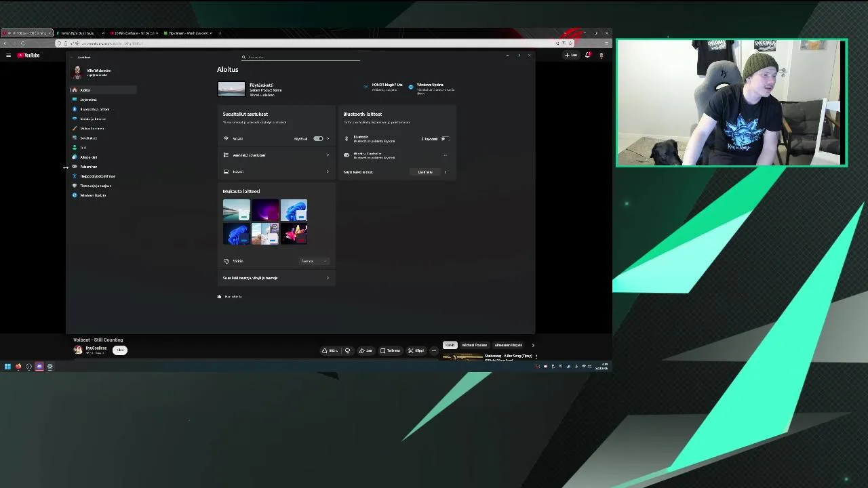Viewport: 868px width, 488px height.
Task: Click the KysGodless channel avatar
Action: point(78,350)
